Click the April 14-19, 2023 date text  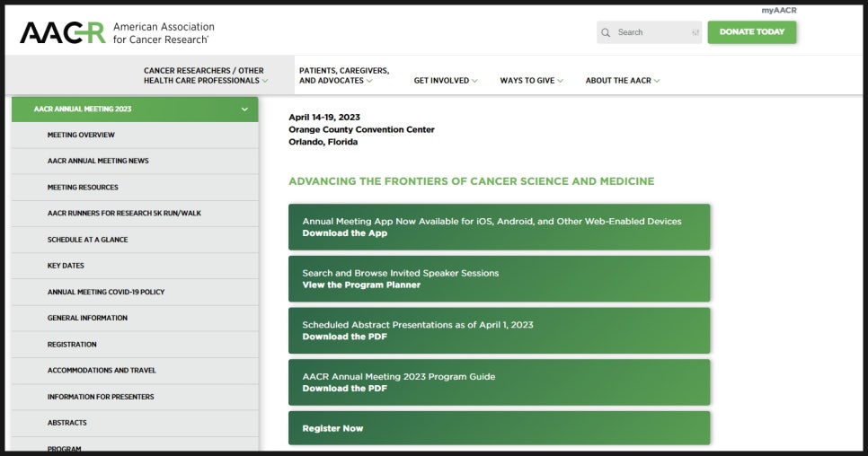[324, 118]
